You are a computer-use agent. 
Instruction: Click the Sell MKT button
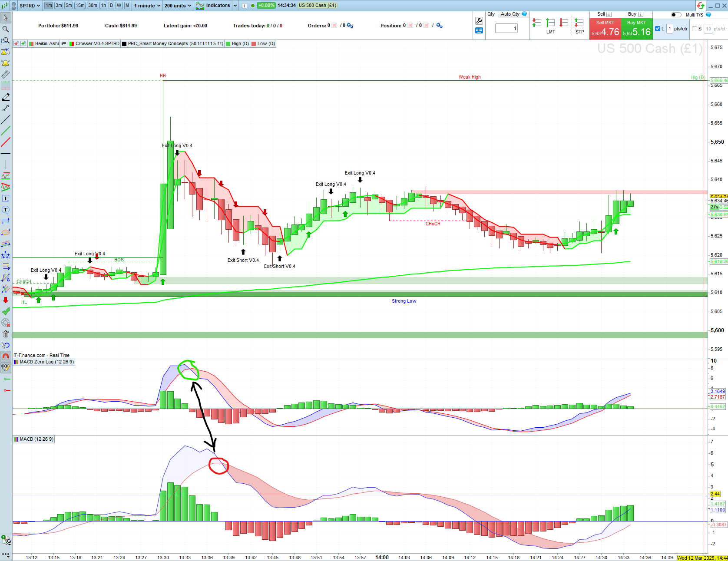pyautogui.click(x=605, y=29)
